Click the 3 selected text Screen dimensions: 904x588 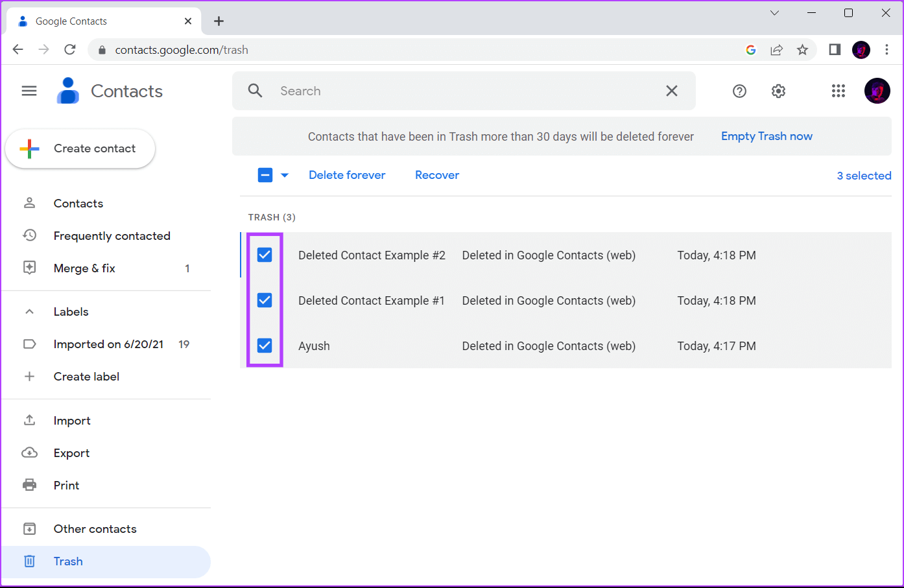point(864,176)
